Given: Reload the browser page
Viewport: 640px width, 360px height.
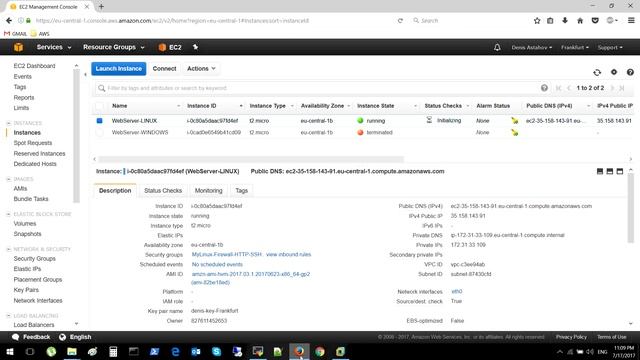Looking at the screenshot, I should tap(400, 20).
